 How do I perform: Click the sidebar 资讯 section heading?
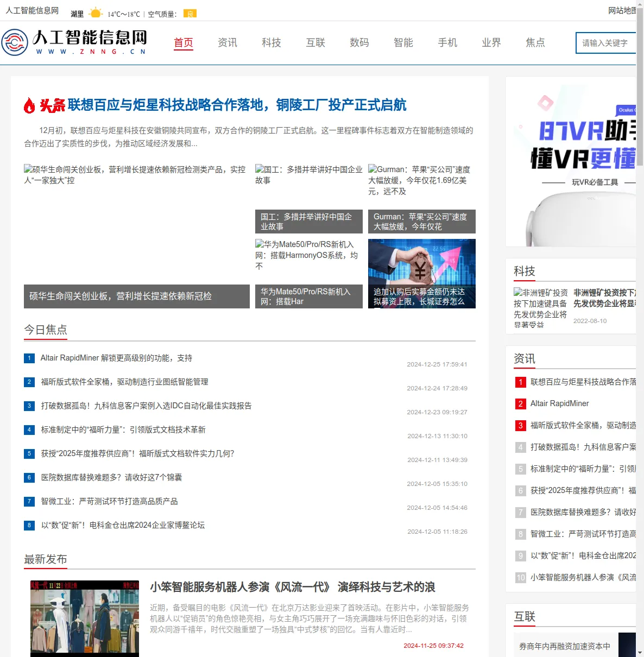pyautogui.click(x=525, y=359)
